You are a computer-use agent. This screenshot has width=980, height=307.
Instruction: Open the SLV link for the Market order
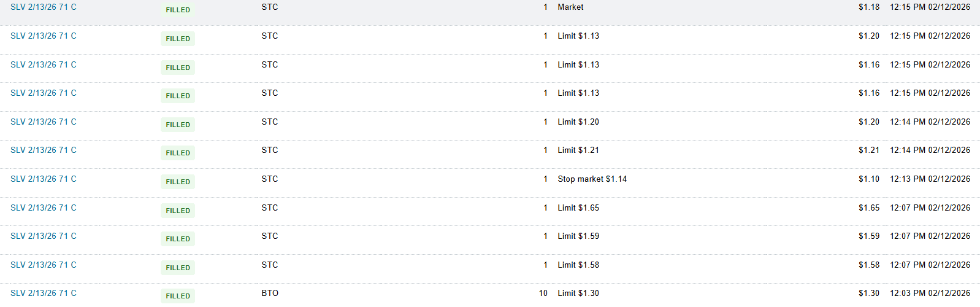point(44,7)
